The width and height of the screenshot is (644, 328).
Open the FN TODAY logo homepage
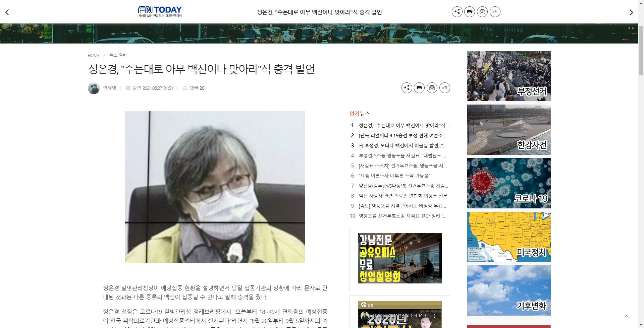click(x=160, y=12)
